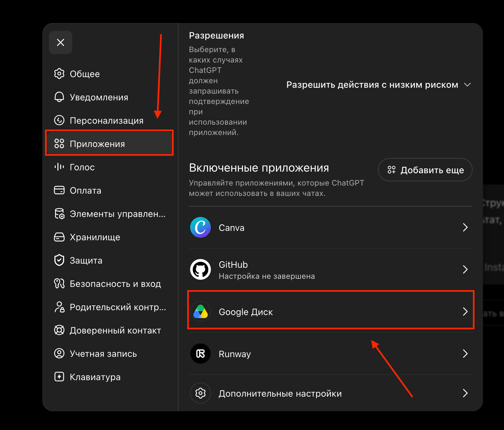The height and width of the screenshot is (430, 504).
Task: Open the Runway app name
Action: click(235, 354)
